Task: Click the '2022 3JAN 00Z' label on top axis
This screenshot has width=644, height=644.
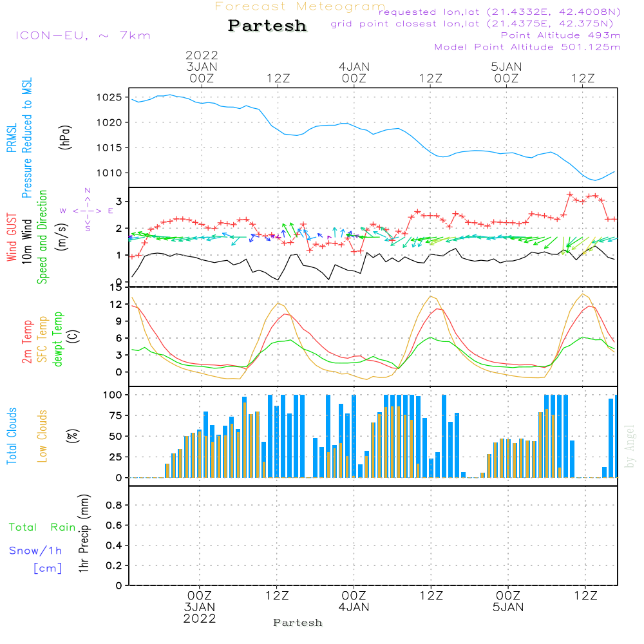Action: click(202, 66)
